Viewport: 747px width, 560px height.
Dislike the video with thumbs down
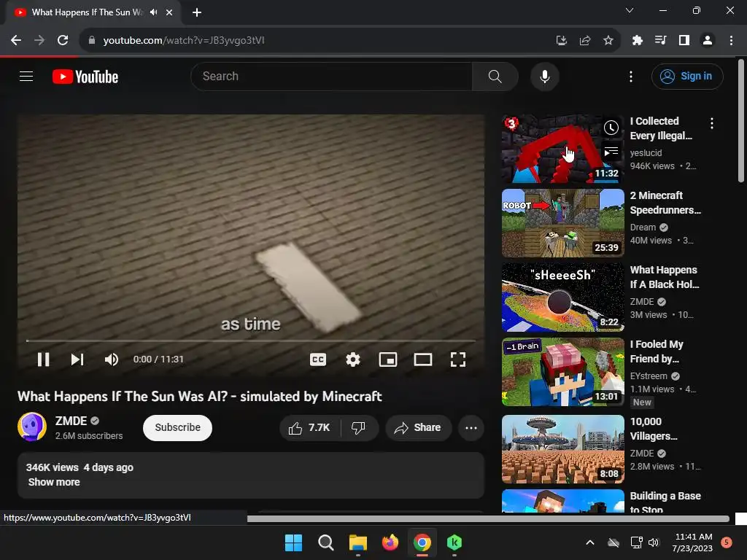(x=358, y=427)
